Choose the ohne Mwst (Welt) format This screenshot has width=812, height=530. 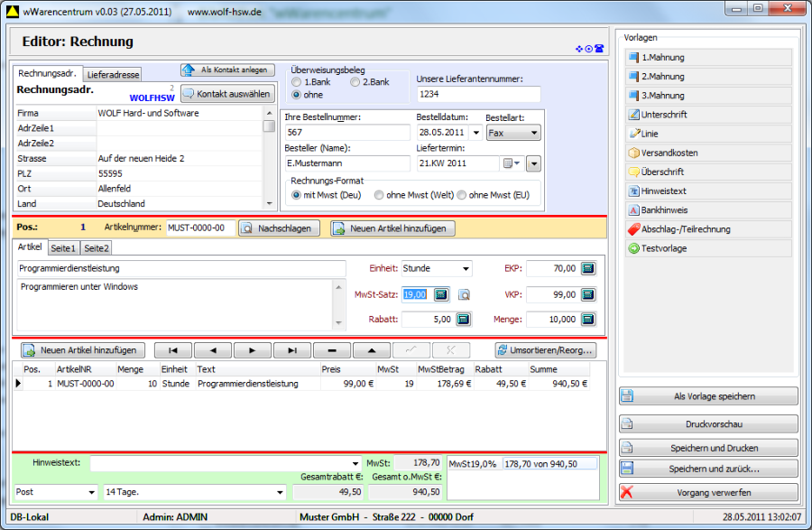click(380, 195)
